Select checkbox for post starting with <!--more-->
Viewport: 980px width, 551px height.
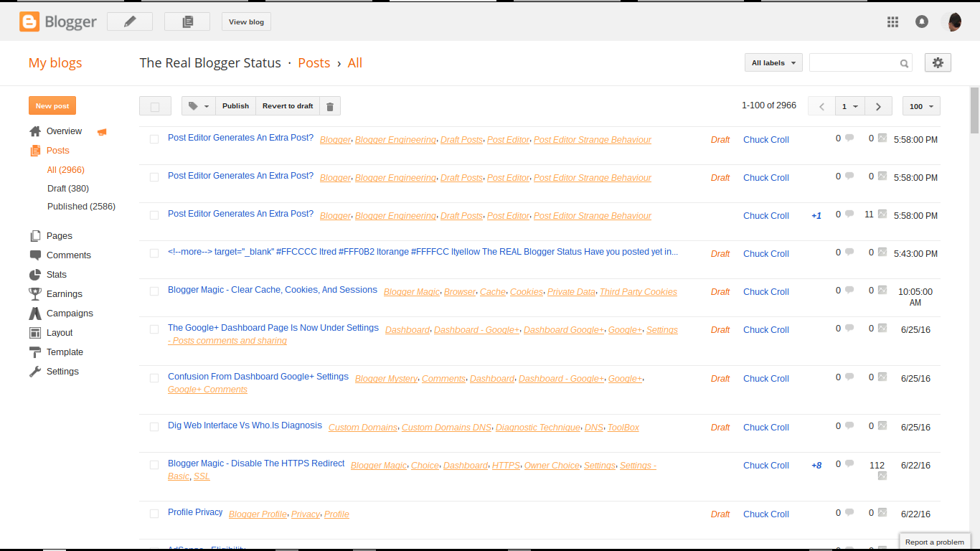click(154, 253)
